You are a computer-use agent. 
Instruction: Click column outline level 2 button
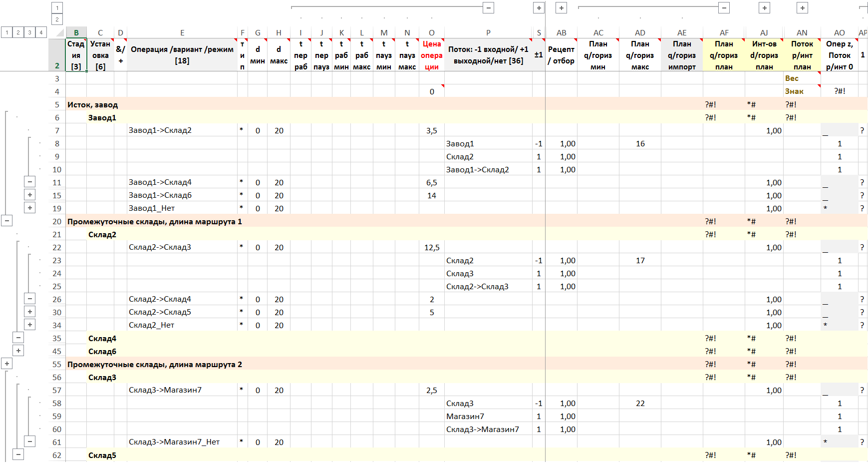(57, 19)
